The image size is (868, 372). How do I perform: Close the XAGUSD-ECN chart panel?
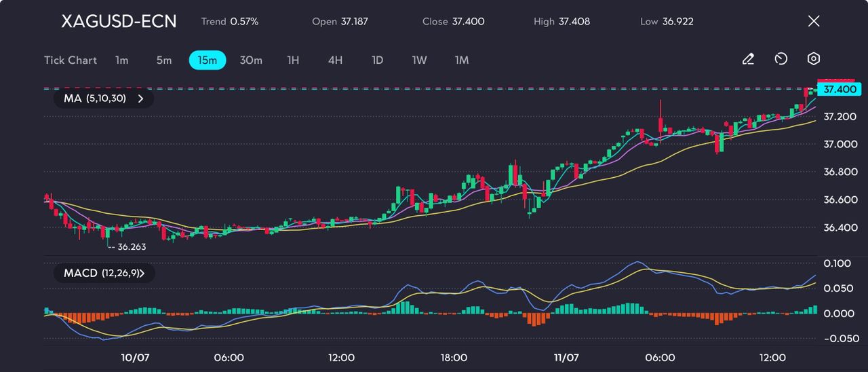point(814,21)
